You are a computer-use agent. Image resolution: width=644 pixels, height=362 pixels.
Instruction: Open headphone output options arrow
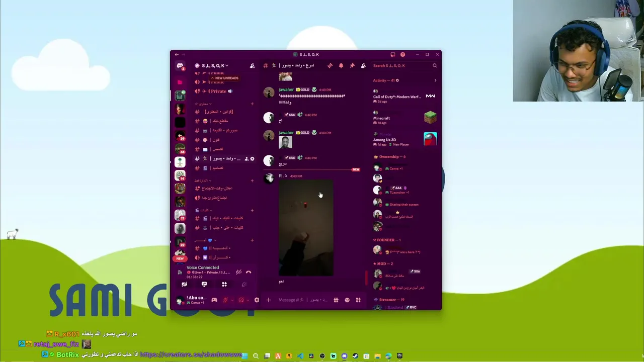248,300
